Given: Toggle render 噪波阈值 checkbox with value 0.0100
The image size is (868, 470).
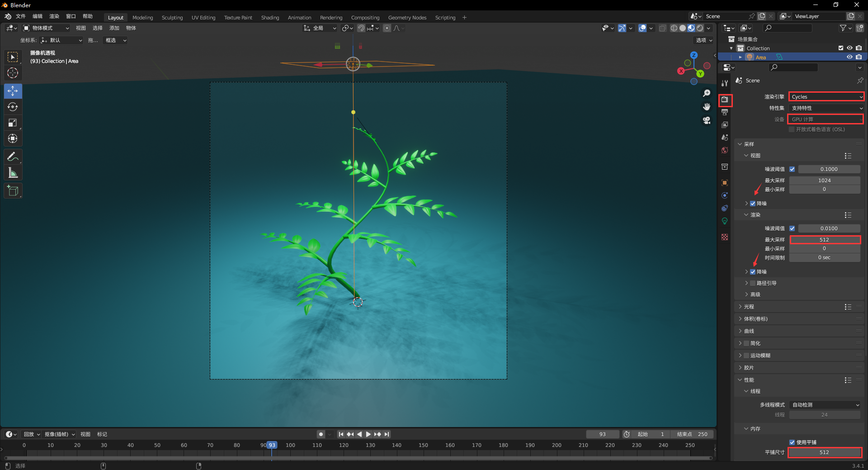Looking at the screenshot, I should pos(792,228).
